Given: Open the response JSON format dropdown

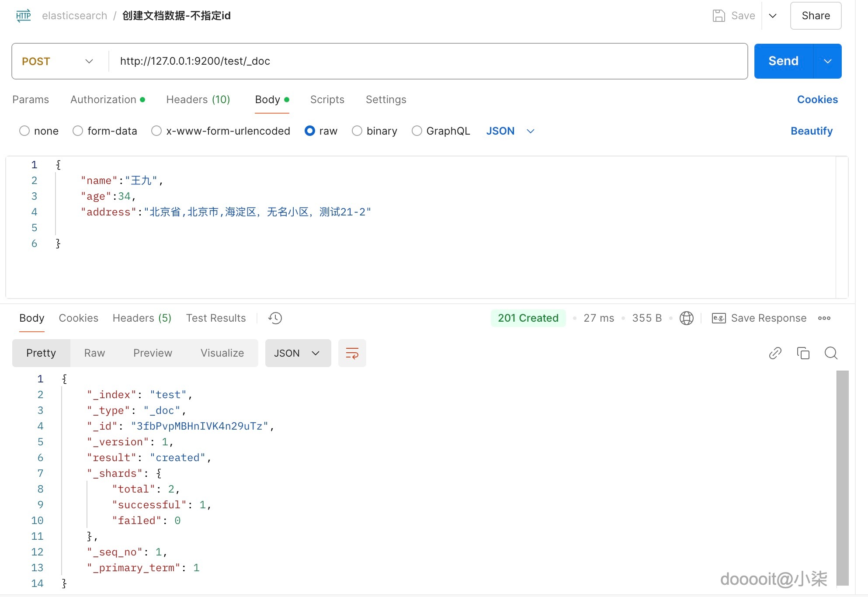Looking at the screenshot, I should (298, 353).
